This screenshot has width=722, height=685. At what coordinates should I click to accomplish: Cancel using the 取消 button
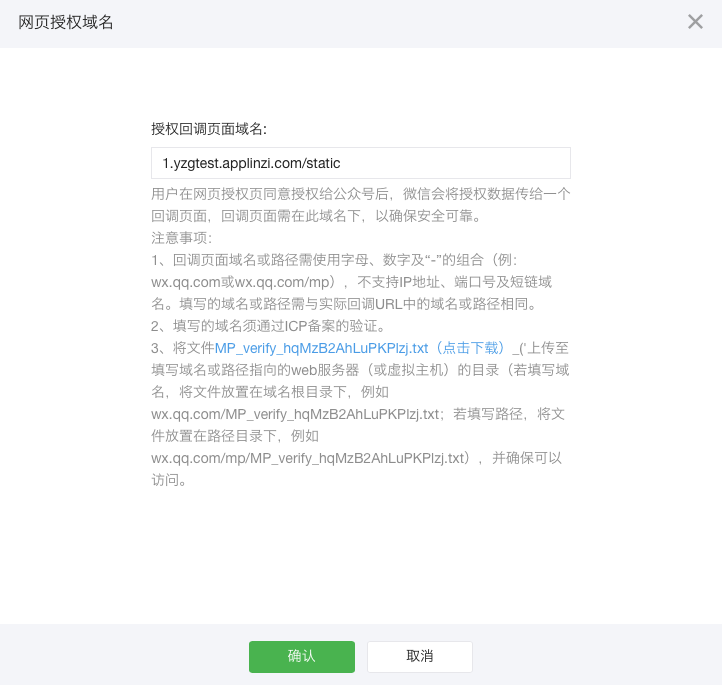coord(419,656)
